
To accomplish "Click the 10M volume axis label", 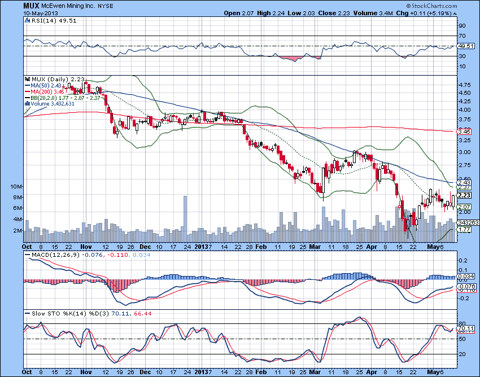I will [17, 187].
